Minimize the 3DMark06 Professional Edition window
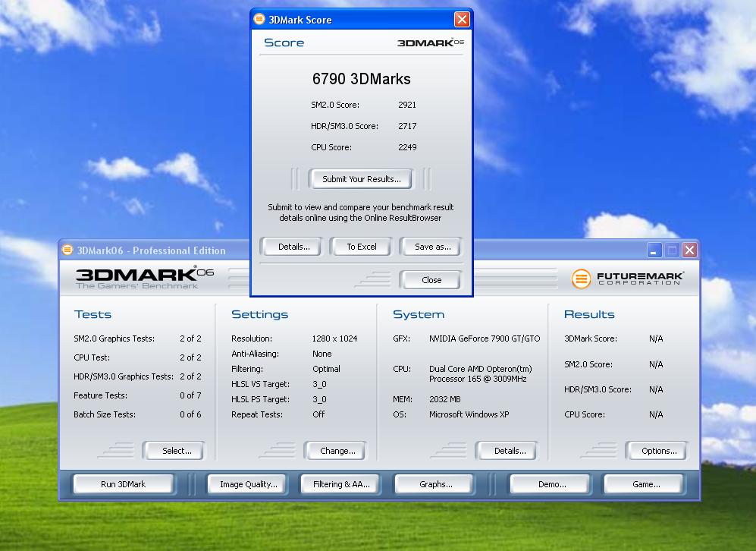 click(654, 250)
